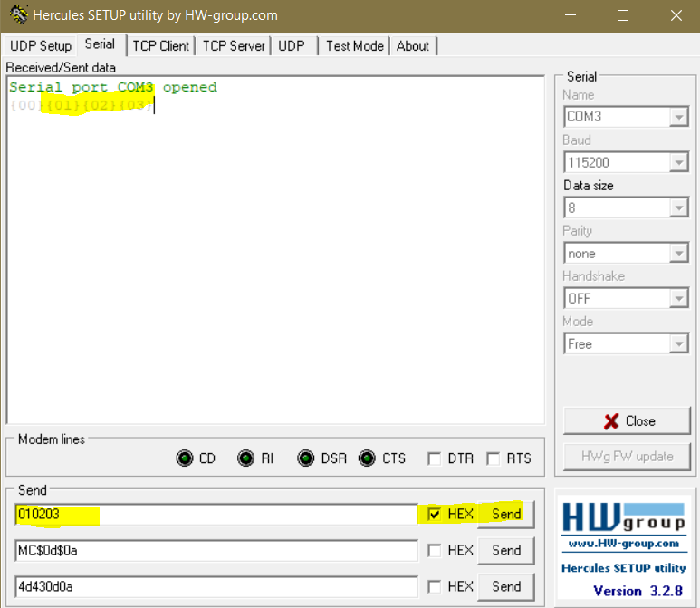Click the CTS modem line indicator LED
The width and height of the screenshot is (700, 608).
(x=367, y=458)
